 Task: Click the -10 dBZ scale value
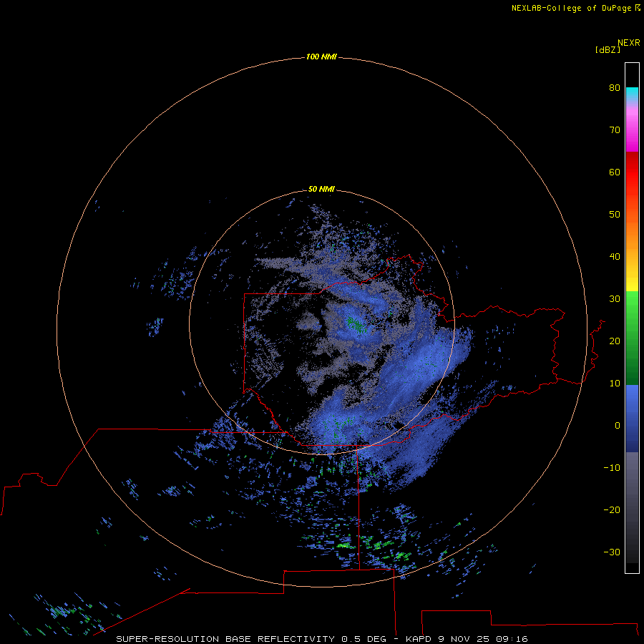(612, 468)
